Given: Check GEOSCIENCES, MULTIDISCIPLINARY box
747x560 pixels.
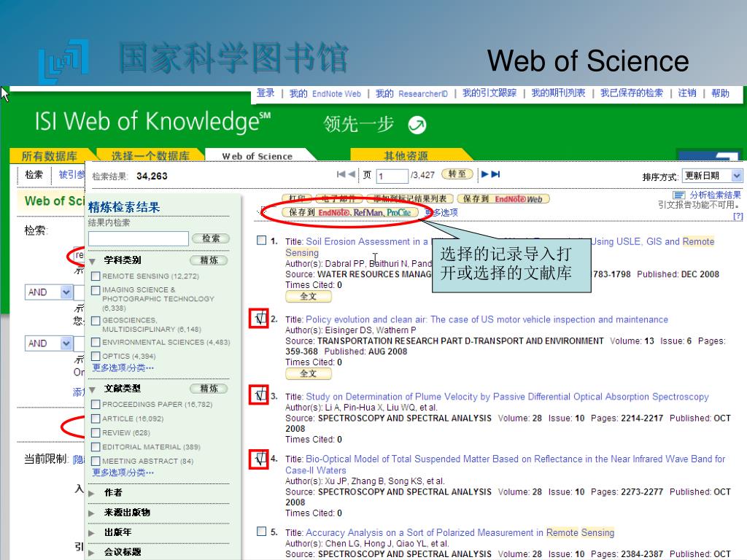Looking at the screenshot, I should (x=96, y=321).
